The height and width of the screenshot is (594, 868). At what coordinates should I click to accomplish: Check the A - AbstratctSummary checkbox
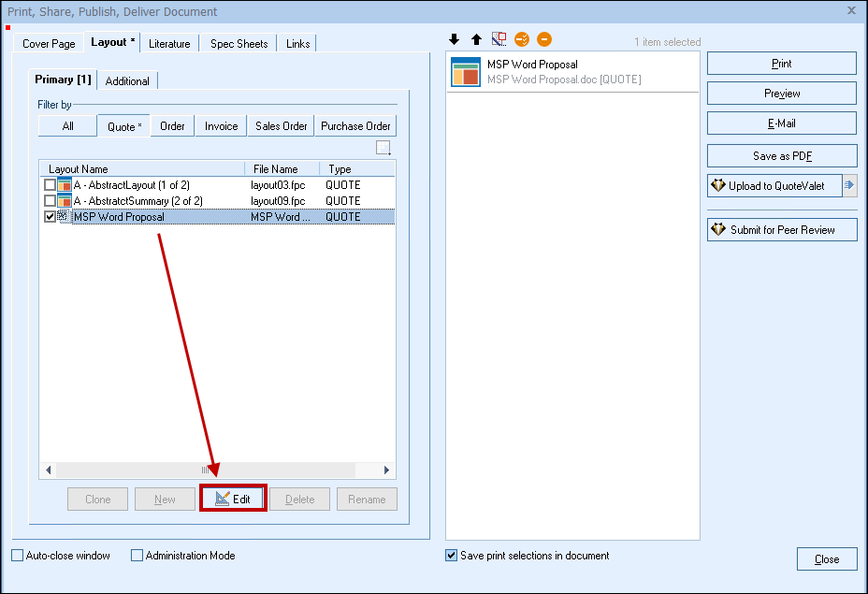pos(51,201)
